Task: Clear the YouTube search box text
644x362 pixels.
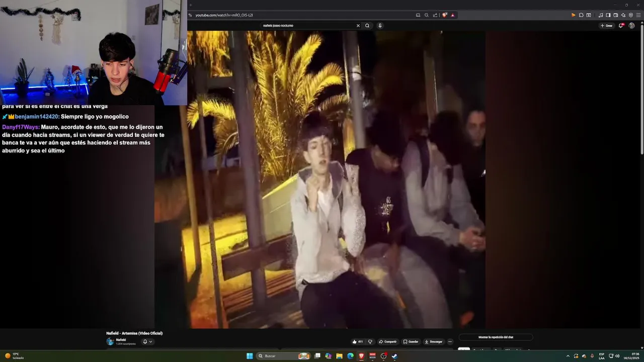Action: click(x=358, y=26)
